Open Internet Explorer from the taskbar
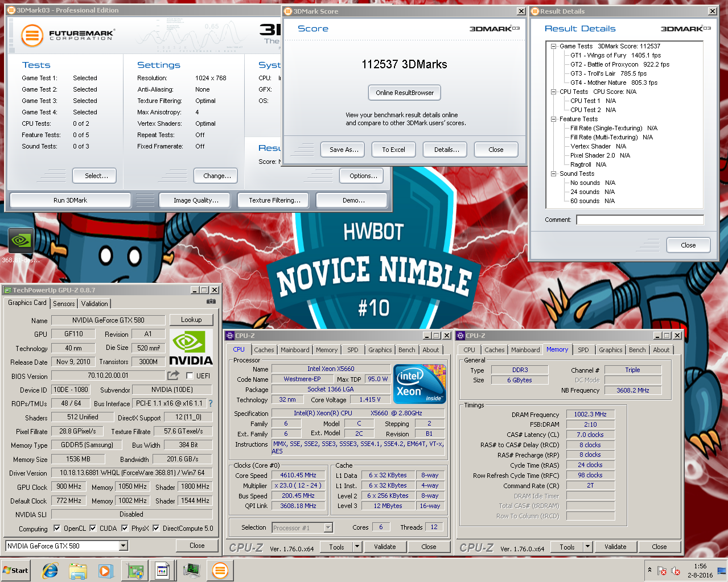This screenshot has height=582, width=728. 50,571
